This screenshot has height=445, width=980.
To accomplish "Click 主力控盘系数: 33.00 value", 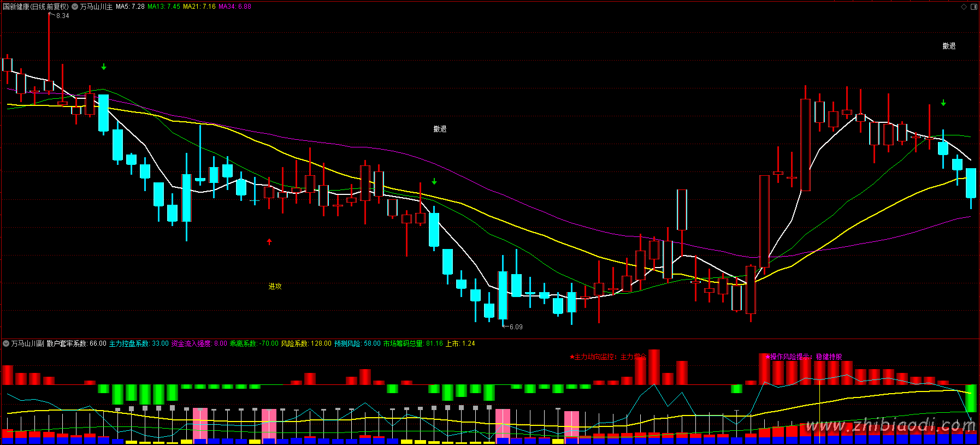I will [139, 343].
